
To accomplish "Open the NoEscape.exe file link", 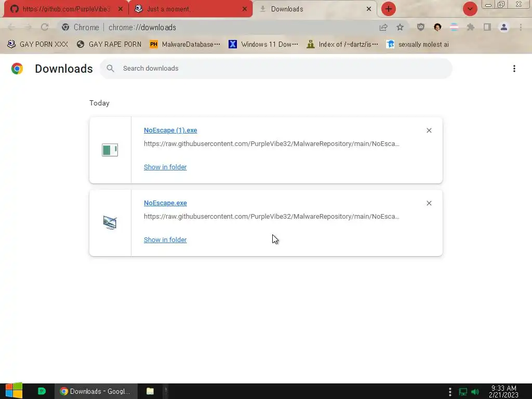I will tap(165, 203).
